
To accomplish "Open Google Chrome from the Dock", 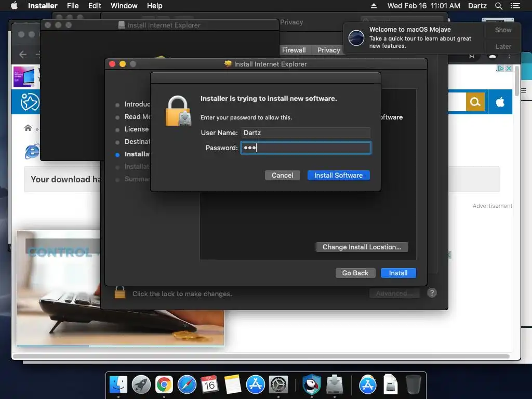I will (164, 384).
